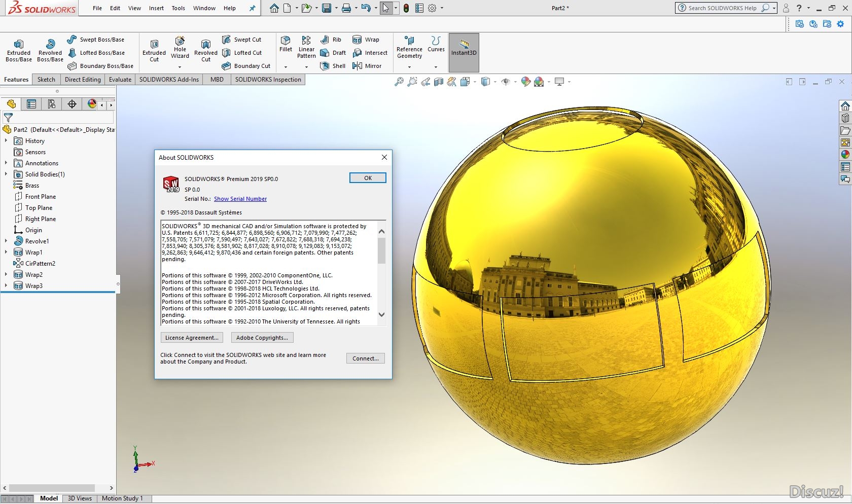Expand the Wrap3 feature node
This screenshot has height=504, width=852.
click(x=6, y=286)
